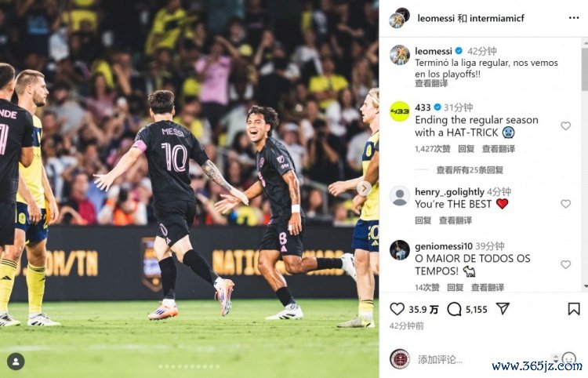
Task: Open the emoji picker in the comment box
Action: (x=569, y=359)
